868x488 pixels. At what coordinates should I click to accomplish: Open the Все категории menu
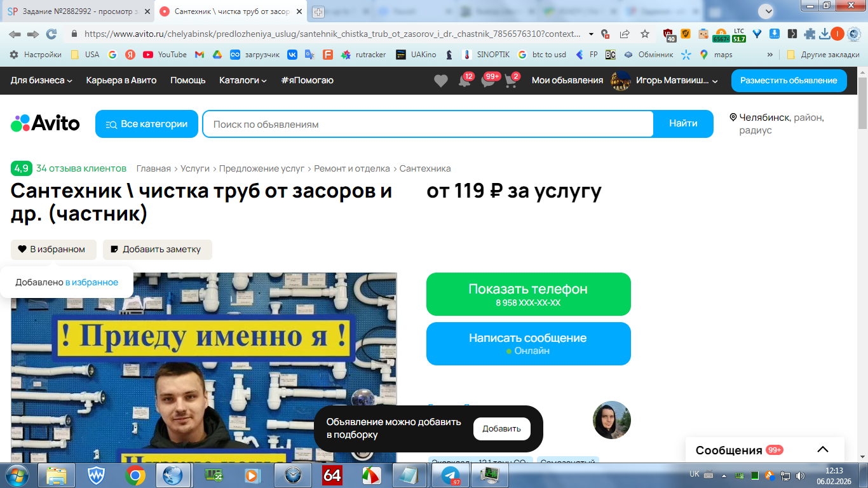147,124
